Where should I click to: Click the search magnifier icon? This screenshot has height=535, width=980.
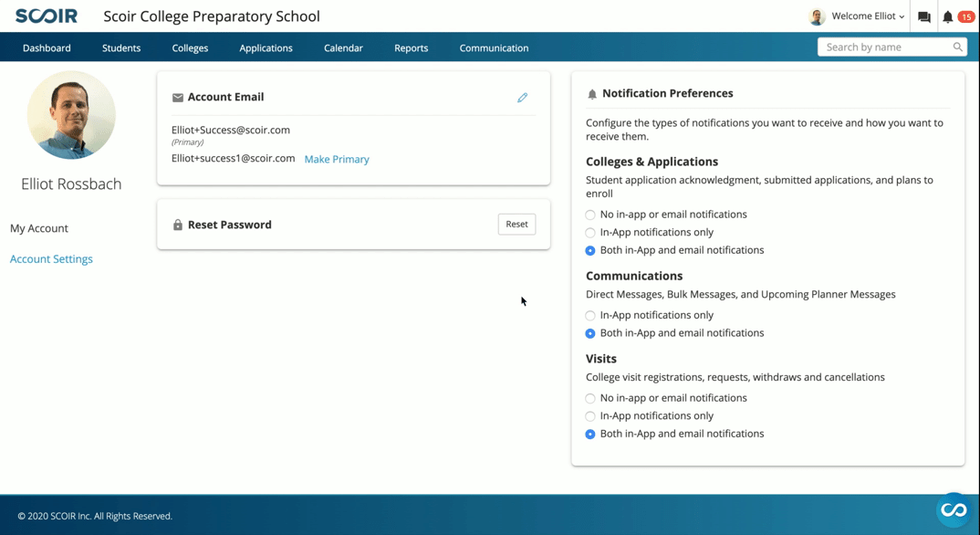point(957,47)
